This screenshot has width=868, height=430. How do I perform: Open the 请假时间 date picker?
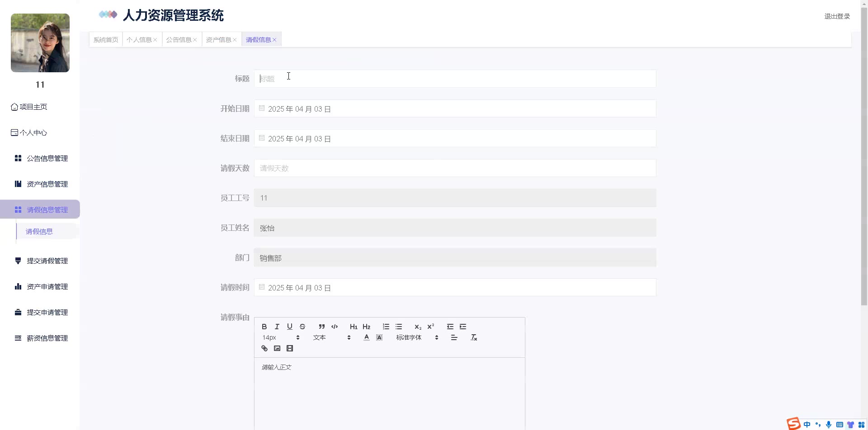455,288
